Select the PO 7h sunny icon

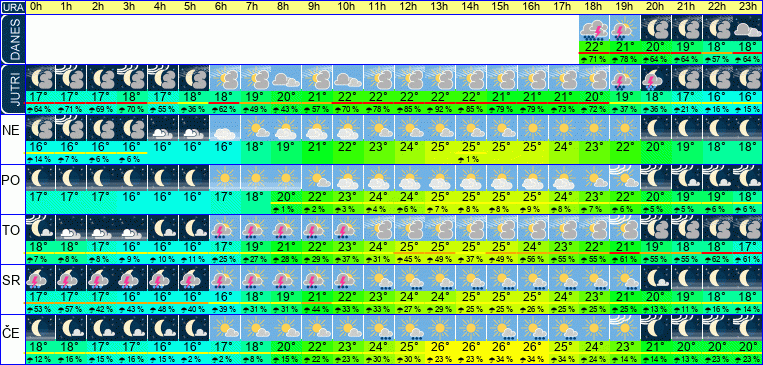click(255, 178)
